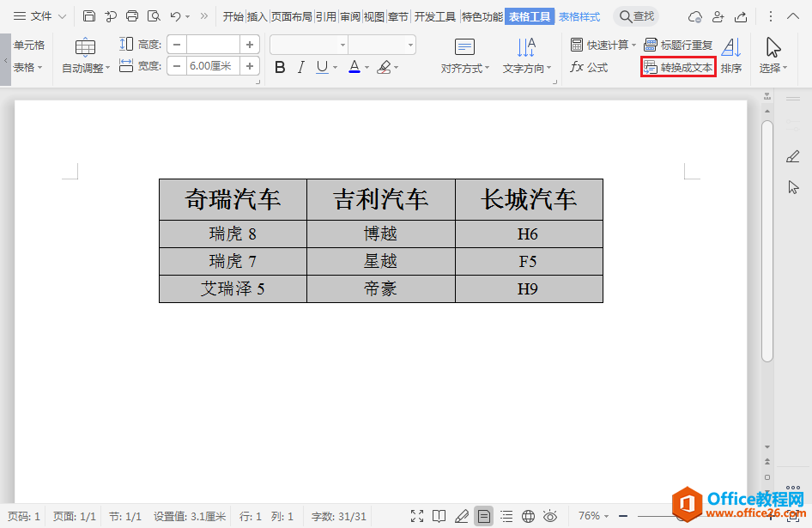The height and width of the screenshot is (528, 812).
Task: Click the 表格 dropdown at ribbon left
Action: pyautogui.click(x=27, y=67)
